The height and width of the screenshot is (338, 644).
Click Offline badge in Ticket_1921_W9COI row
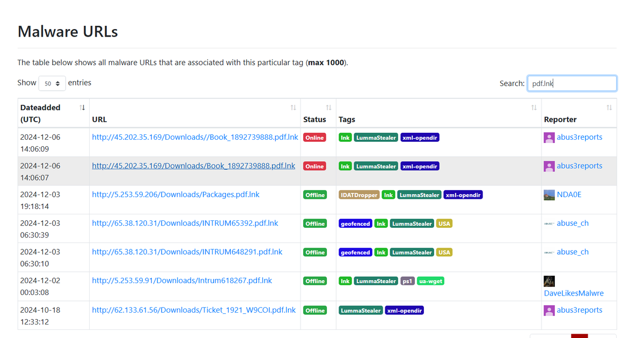[315, 311]
